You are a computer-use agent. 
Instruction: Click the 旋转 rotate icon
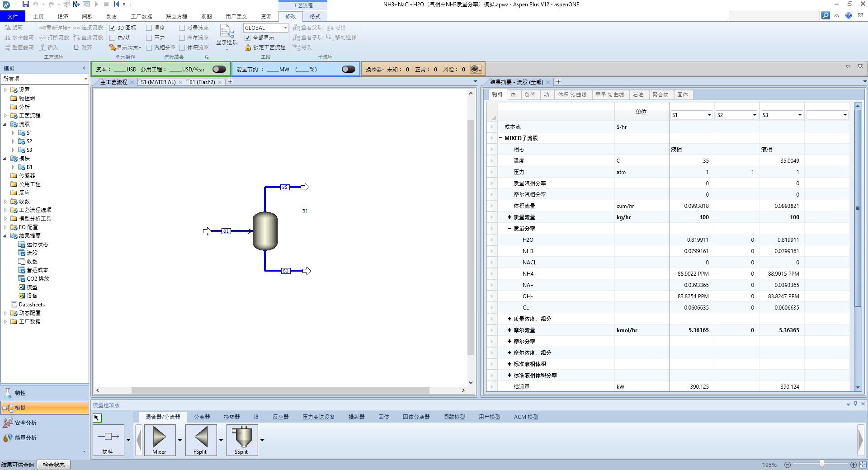point(7,28)
